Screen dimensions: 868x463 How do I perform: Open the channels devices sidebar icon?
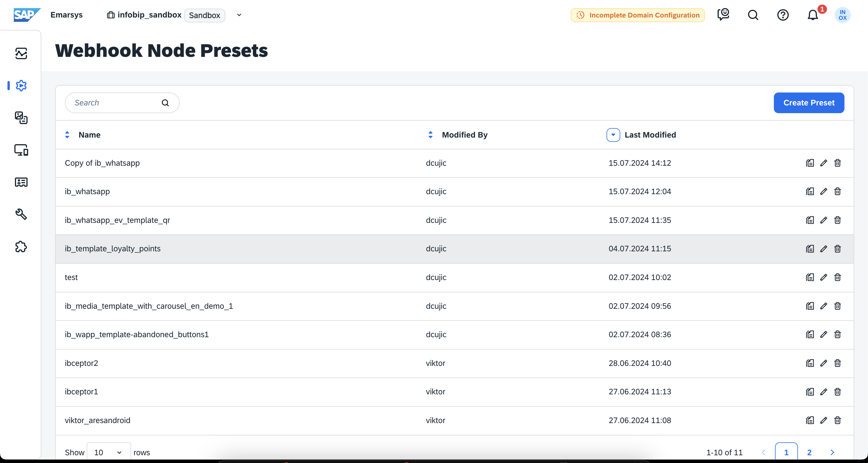21,150
